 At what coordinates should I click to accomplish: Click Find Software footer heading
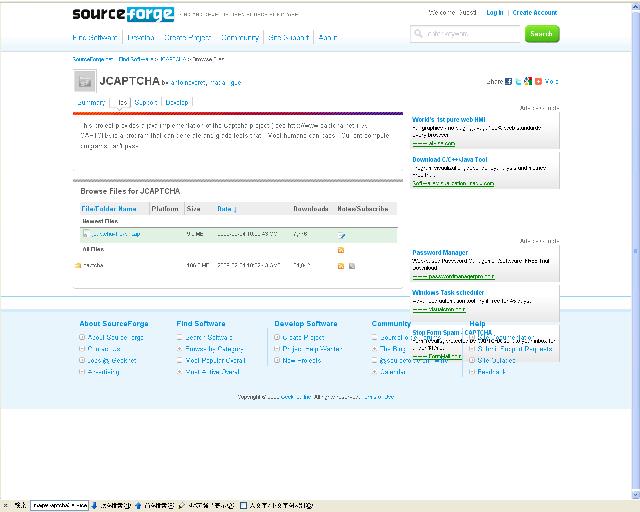[201, 323]
